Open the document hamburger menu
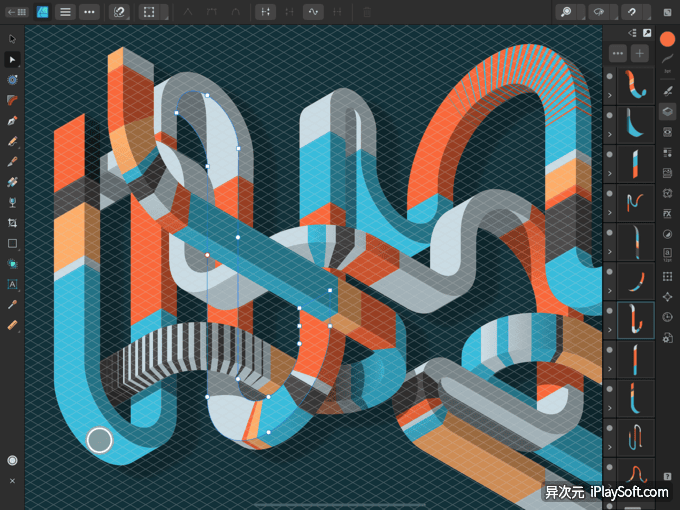Image resolution: width=680 pixels, height=510 pixels. coord(65,12)
